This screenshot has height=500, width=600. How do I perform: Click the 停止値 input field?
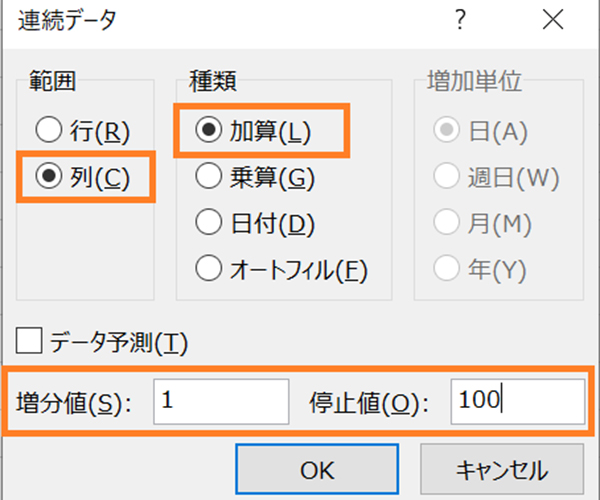[x=517, y=401]
